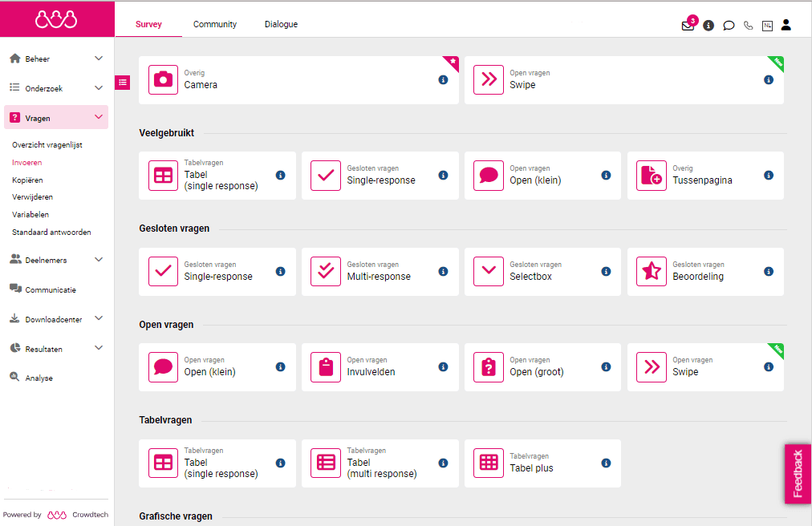Viewport: 812px width, 526px height.
Task: Show info for Tabel (multi response)
Action: click(443, 463)
